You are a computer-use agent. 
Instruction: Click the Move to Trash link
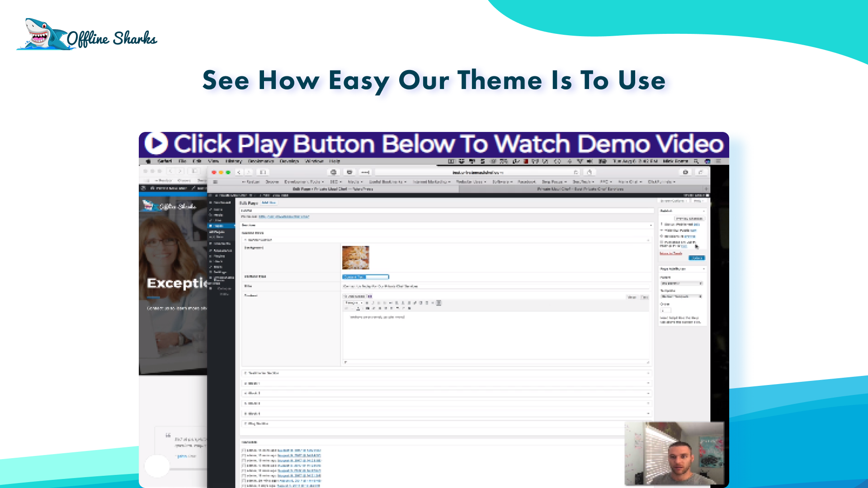[671, 253]
